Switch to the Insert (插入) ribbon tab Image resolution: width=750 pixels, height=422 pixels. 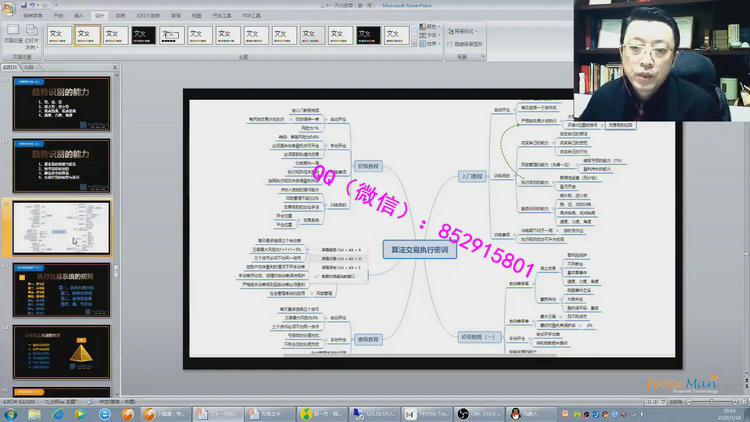click(79, 17)
